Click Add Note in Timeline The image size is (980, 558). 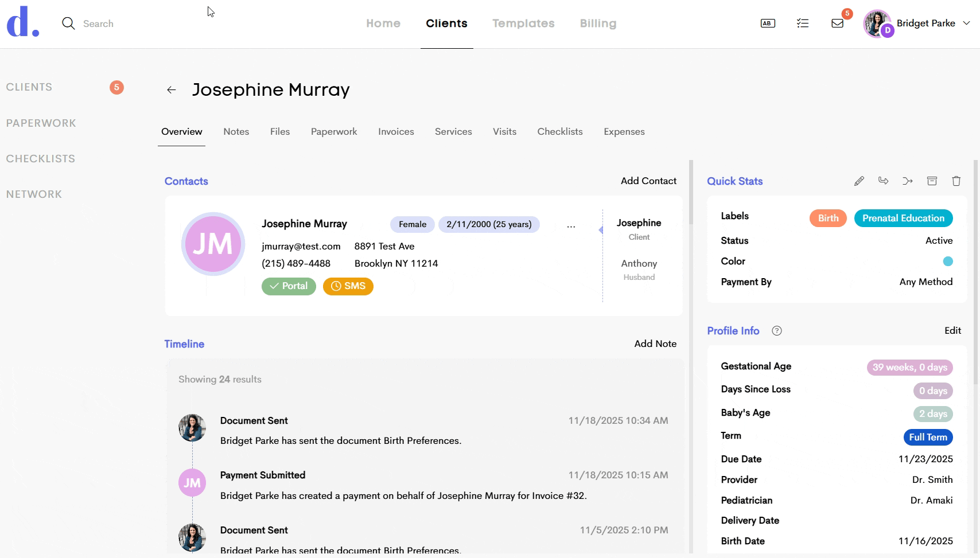click(655, 344)
